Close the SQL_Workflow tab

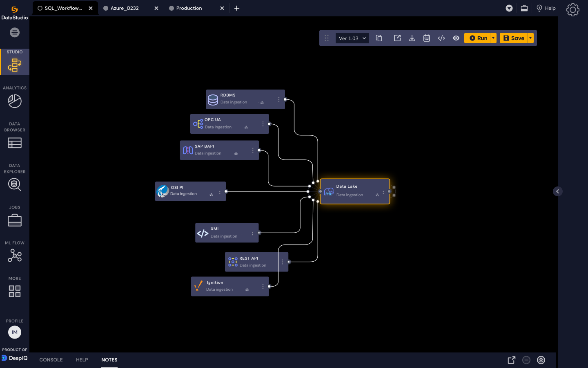click(91, 8)
